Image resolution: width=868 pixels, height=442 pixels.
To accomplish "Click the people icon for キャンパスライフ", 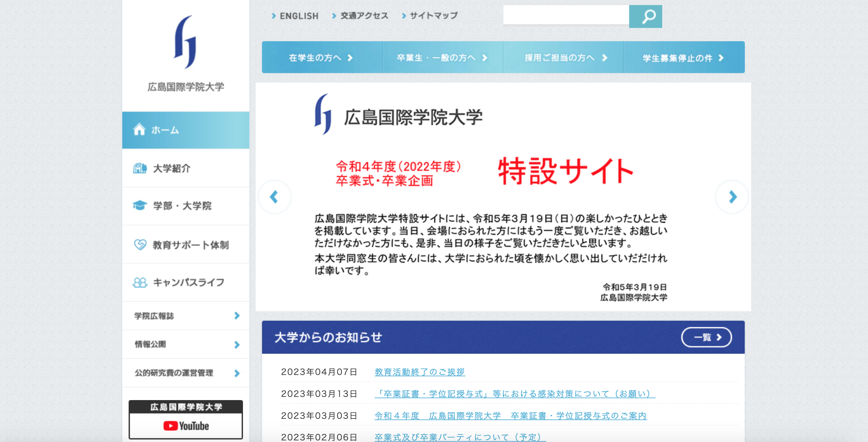I will (140, 282).
